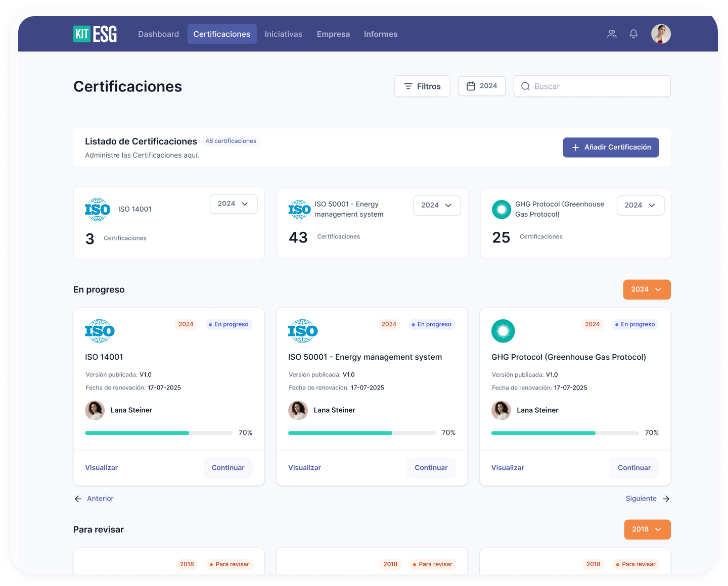
Task: Open notifications bell icon
Action: [633, 34]
